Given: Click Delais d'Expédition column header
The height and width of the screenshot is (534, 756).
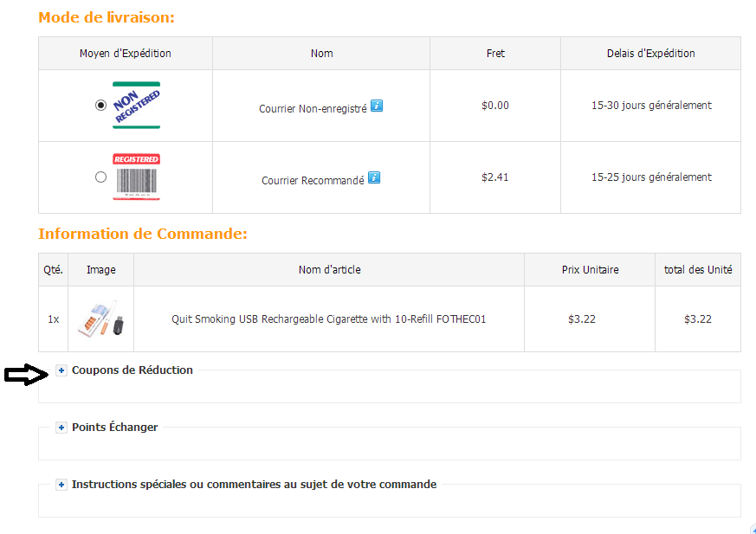Looking at the screenshot, I should click(x=650, y=54).
